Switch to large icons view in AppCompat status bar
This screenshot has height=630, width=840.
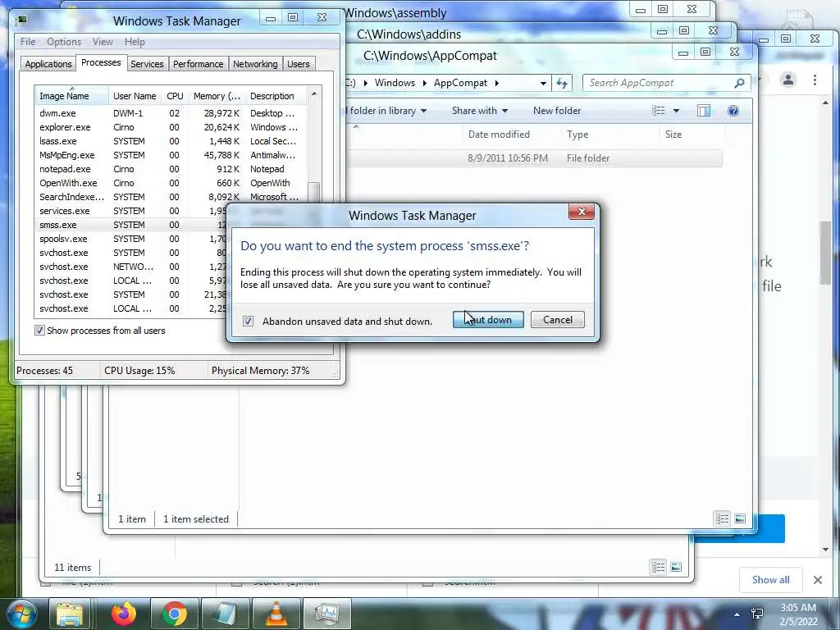pos(740,518)
